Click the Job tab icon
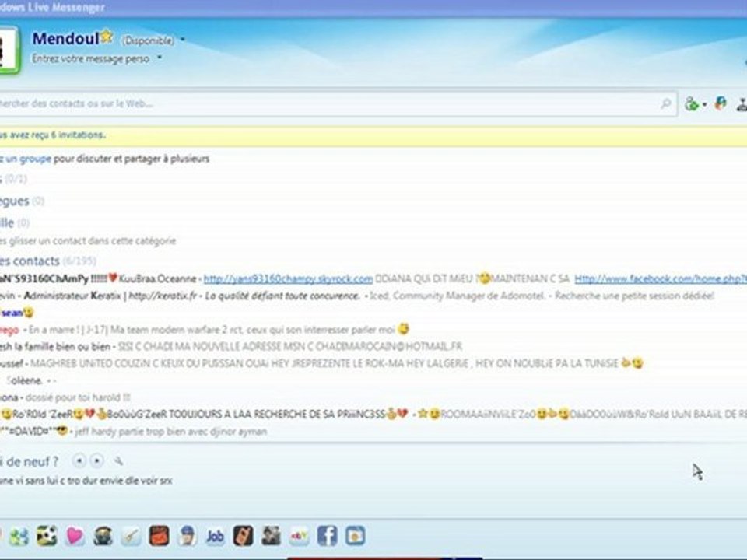Viewport: 747px width, 560px height. pyautogui.click(x=215, y=537)
